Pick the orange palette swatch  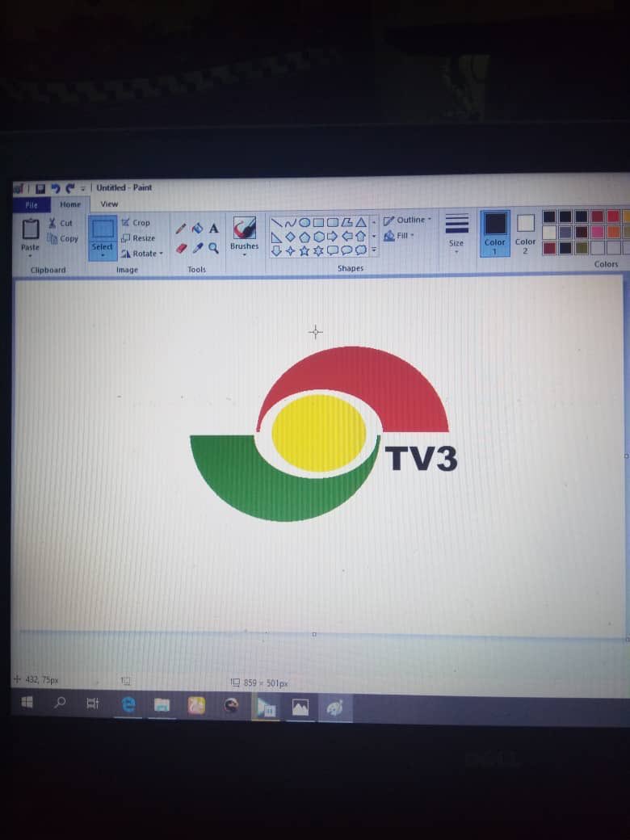pos(613,232)
